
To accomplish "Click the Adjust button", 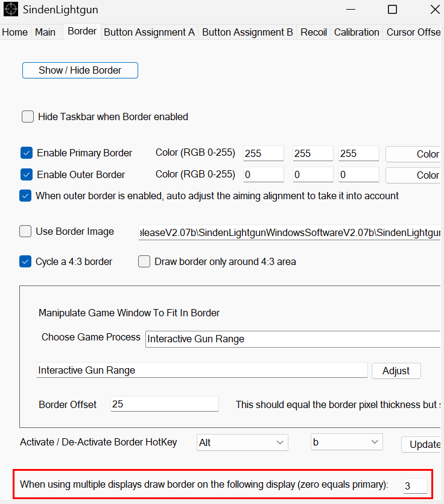I will [x=396, y=371].
